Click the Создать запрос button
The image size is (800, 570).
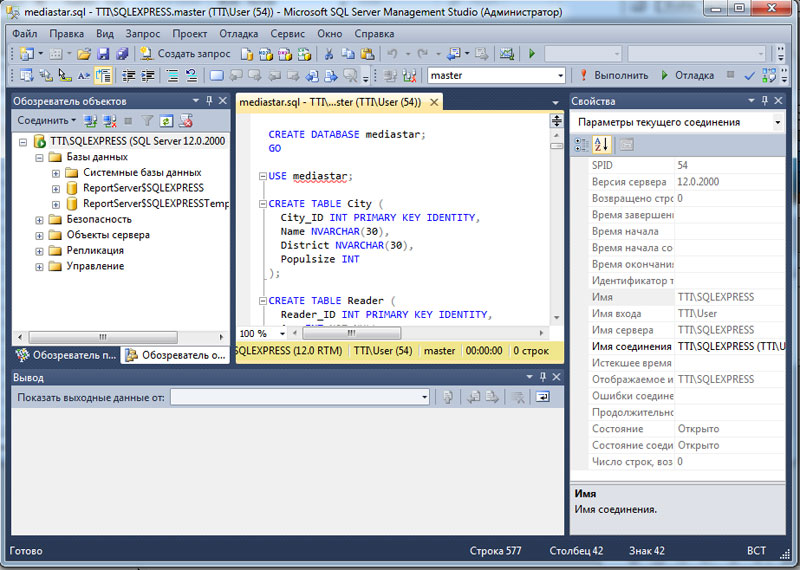coord(186,54)
